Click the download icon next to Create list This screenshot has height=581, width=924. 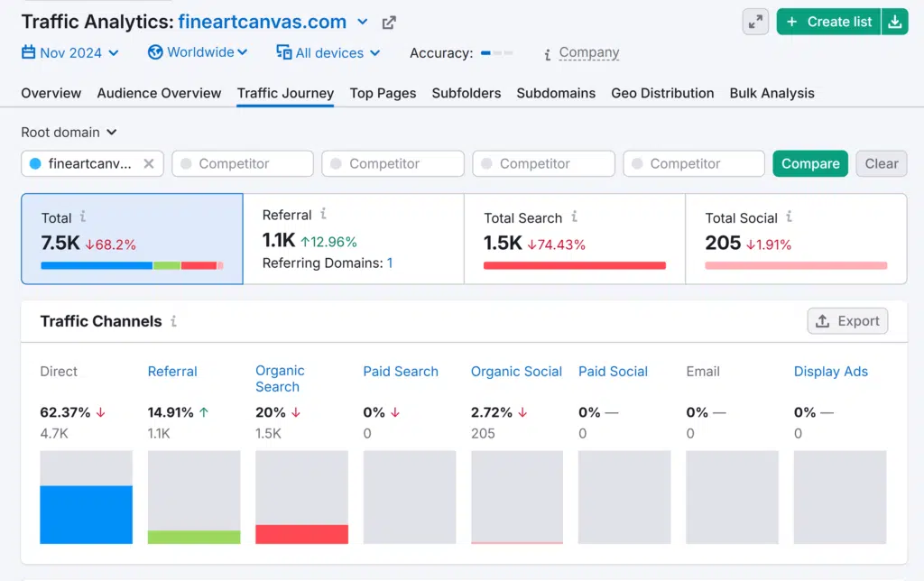(x=894, y=23)
